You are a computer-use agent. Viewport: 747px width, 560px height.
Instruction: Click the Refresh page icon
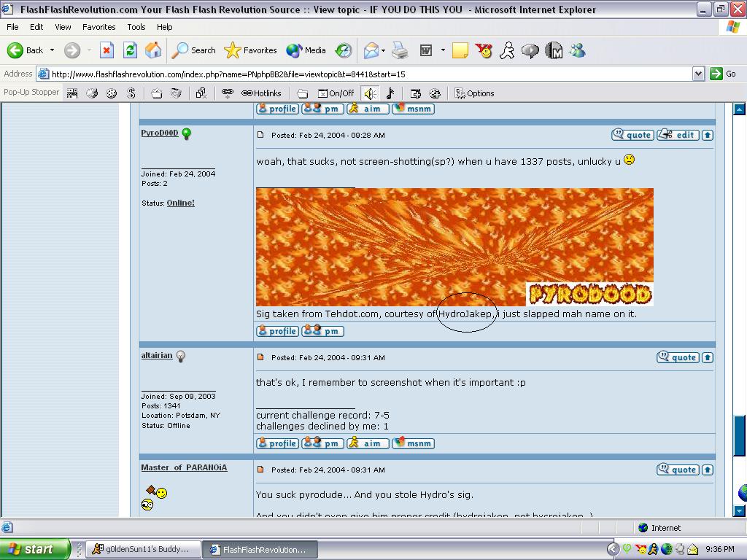click(130, 50)
